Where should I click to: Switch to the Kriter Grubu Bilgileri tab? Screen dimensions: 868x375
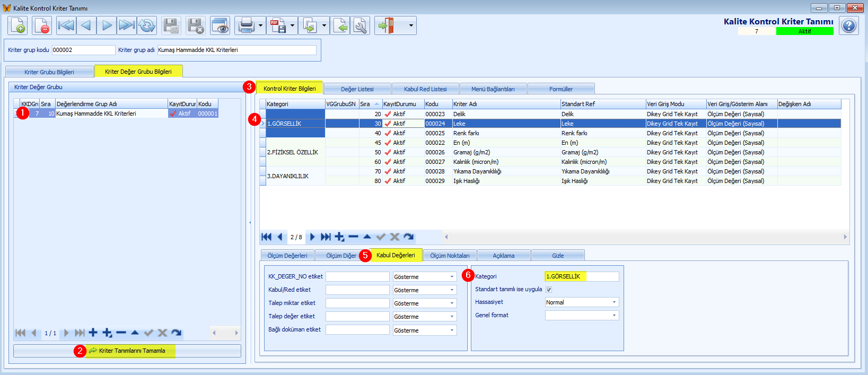[49, 72]
